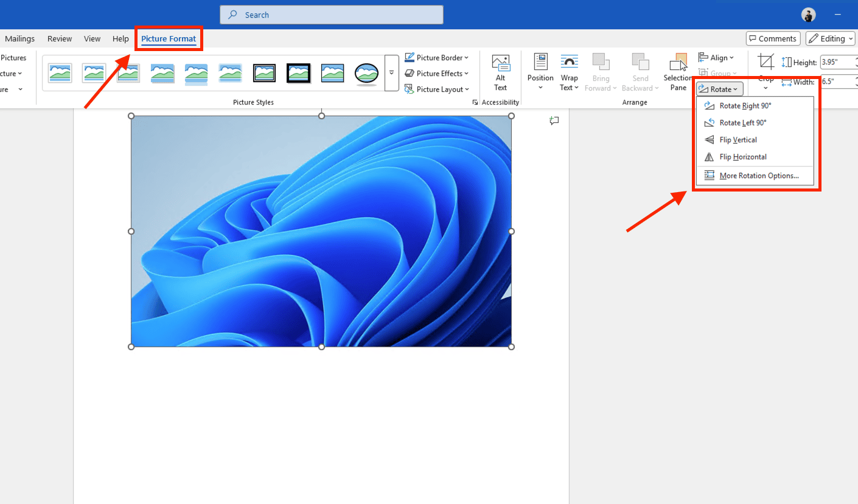Viewport: 858px width, 504px height.
Task: Choose Flip Horizontal from Rotate menu
Action: pyautogui.click(x=743, y=156)
